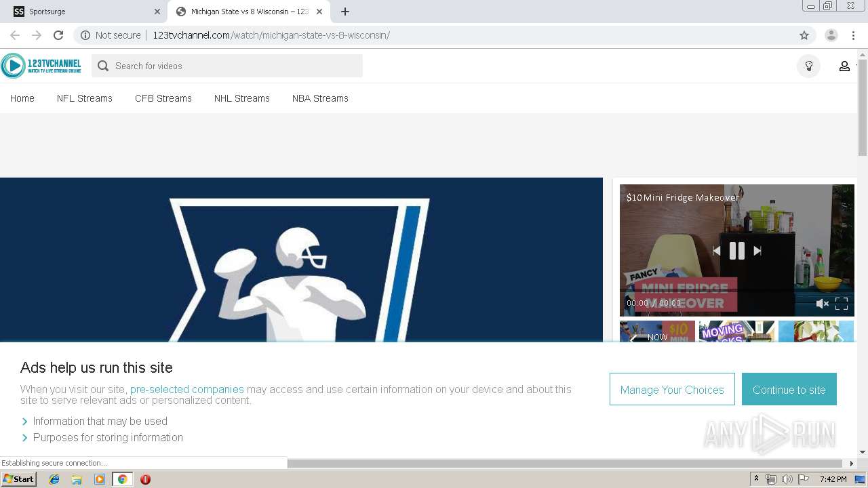Click the browser back arrow
Viewport: 868px width, 488px height.
coord(15,35)
